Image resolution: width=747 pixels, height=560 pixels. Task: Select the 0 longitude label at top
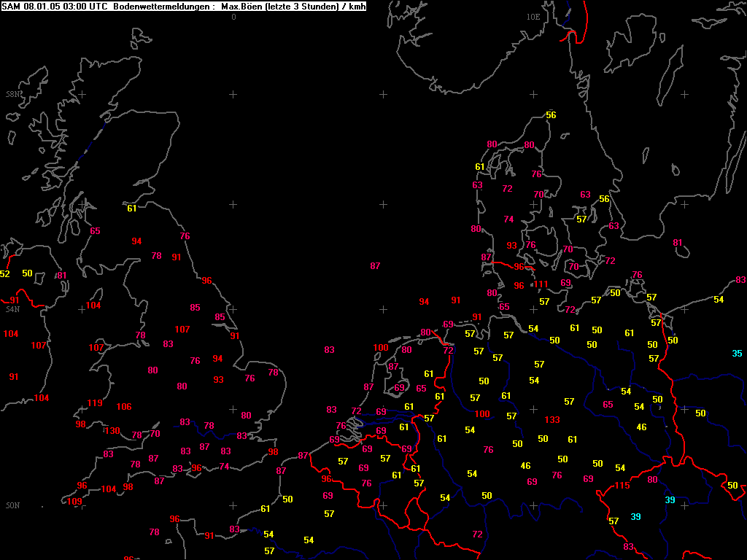[x=233, y=17]
